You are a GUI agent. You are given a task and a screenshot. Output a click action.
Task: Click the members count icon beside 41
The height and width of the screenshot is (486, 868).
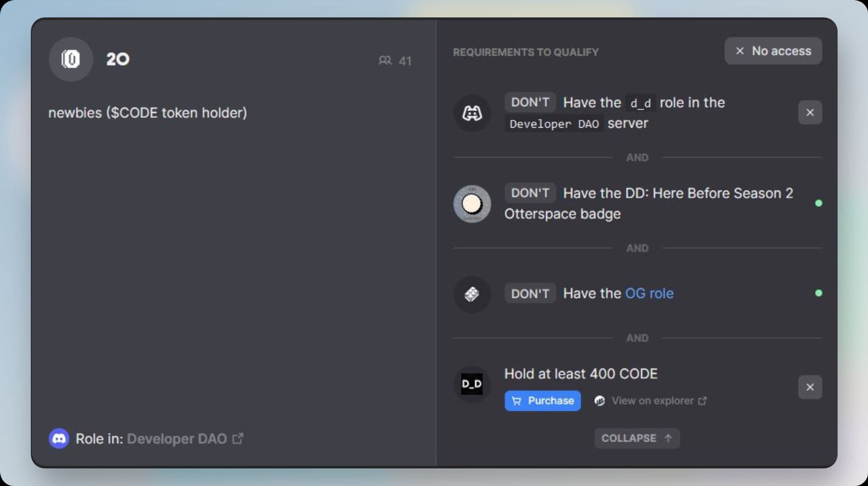385,60
